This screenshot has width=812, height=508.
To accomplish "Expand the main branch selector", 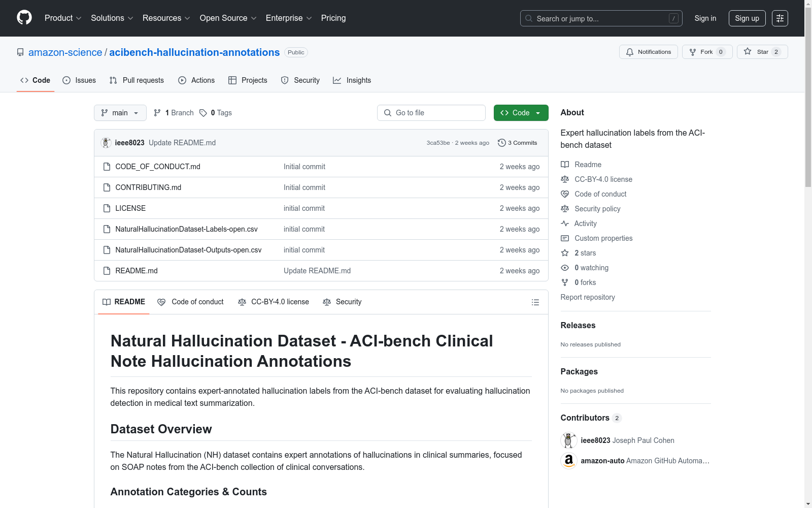I will (x=120, y=113).
